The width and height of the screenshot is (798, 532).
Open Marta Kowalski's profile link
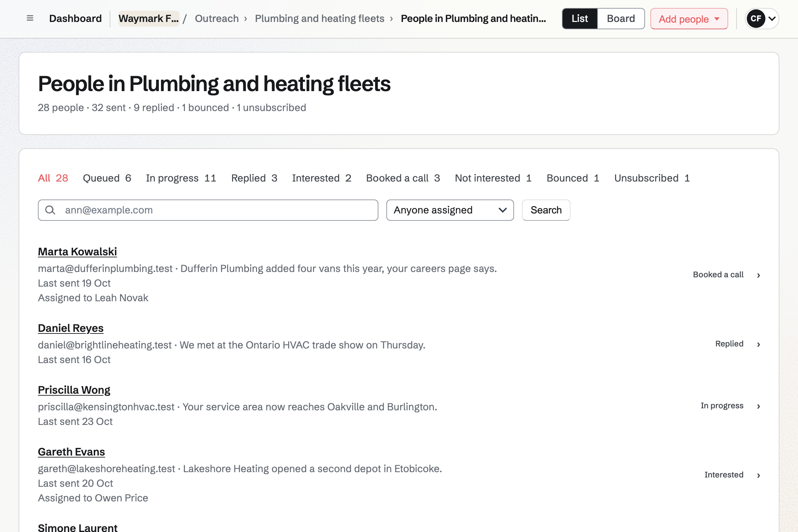tap(77, 252)
